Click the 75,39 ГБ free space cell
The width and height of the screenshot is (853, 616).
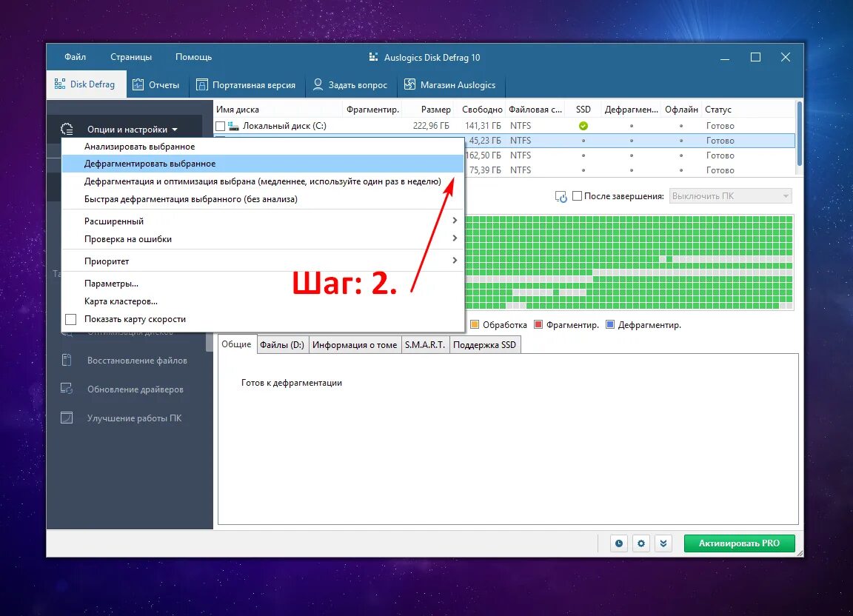point(485,170)
